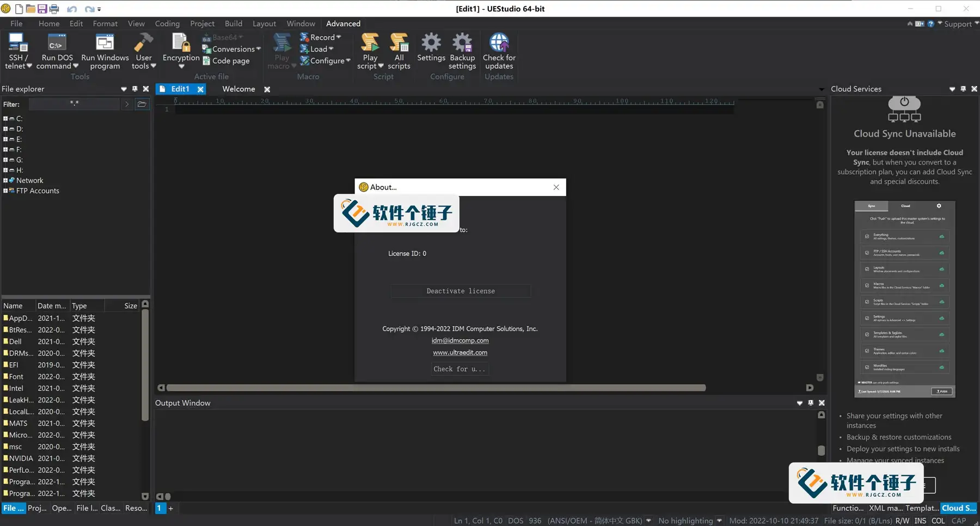Switch to the Home ribbon tab
980x526 pixels.
[49, 23]
